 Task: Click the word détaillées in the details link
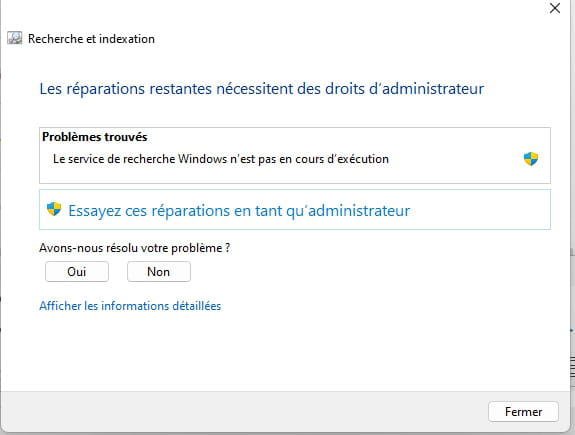point(197,306)
